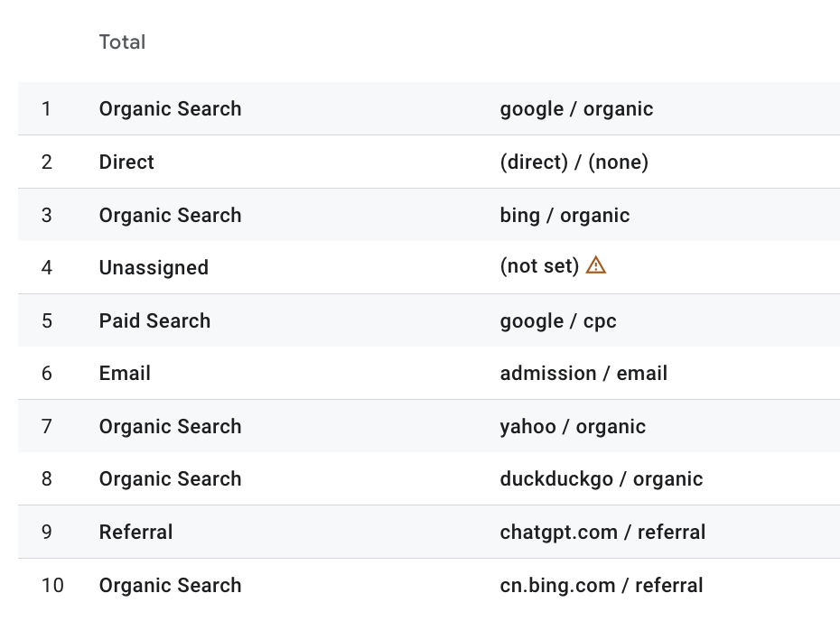Click row number 4 beside Unassigned

pos(46,267)
